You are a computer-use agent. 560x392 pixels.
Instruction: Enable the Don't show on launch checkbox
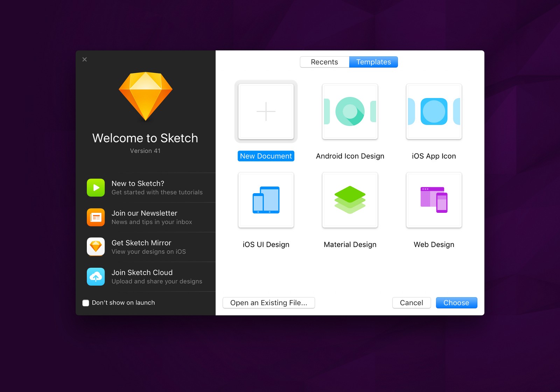click(x=86, y=303)
